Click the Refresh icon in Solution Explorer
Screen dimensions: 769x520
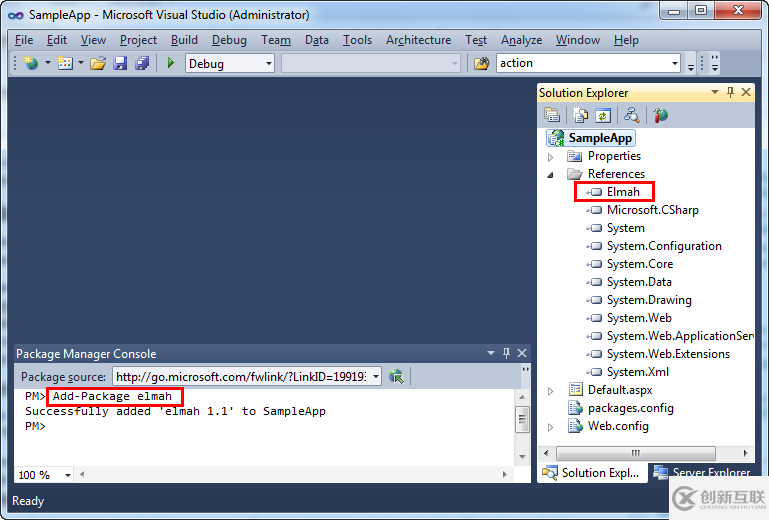tap(603, 115)
